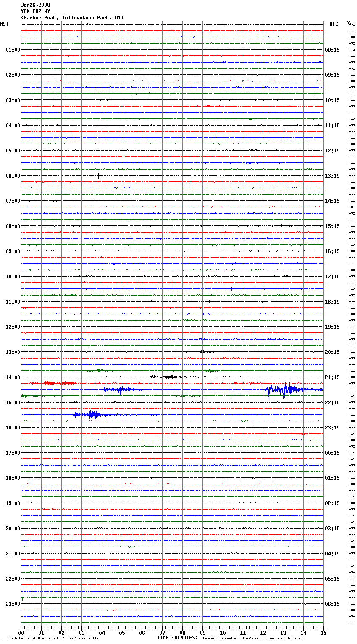Image resolution: width=357 pixels, height=644 pixels.
Task: Select the "13:00" MST time label
Action: (13, 352)
